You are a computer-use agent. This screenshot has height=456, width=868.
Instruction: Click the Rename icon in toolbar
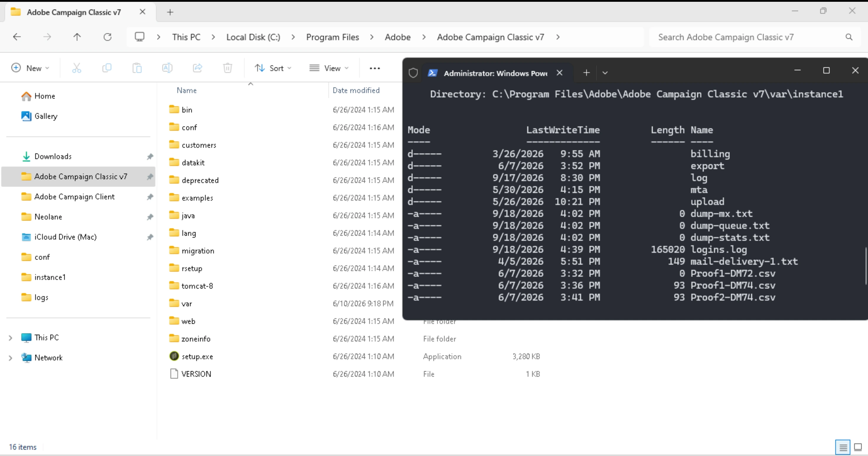167,68
